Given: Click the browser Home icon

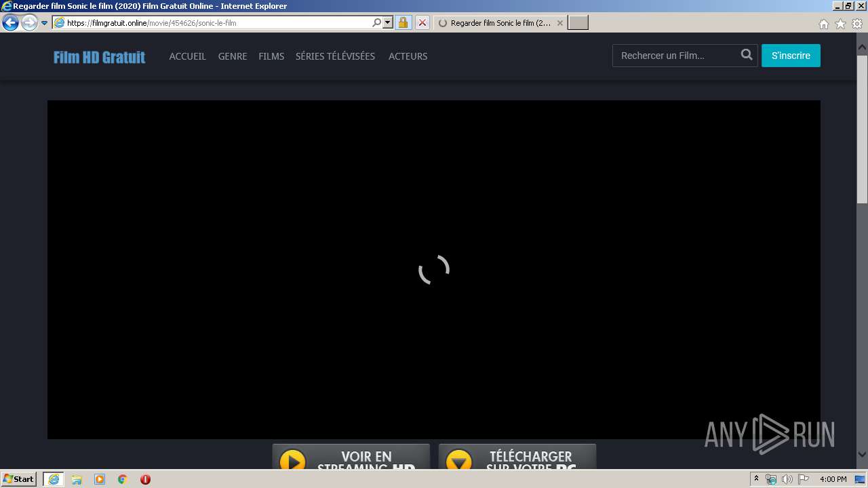Looking at the screenshot, I should [824, 24].
